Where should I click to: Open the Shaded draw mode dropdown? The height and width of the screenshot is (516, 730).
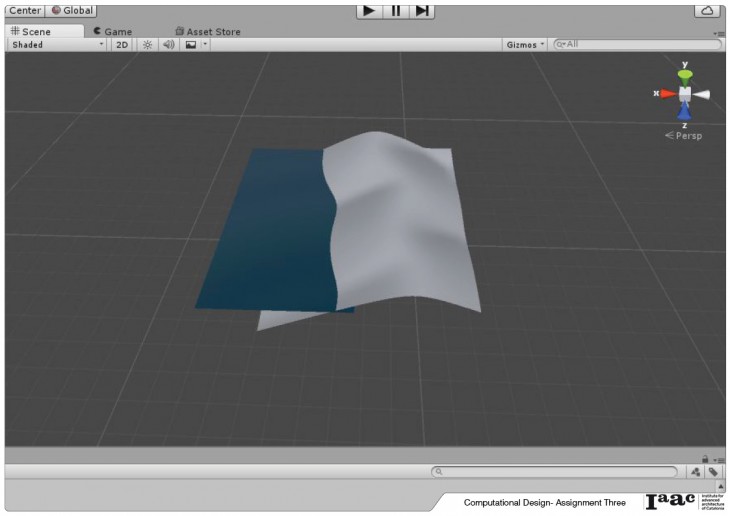point(57,45)
